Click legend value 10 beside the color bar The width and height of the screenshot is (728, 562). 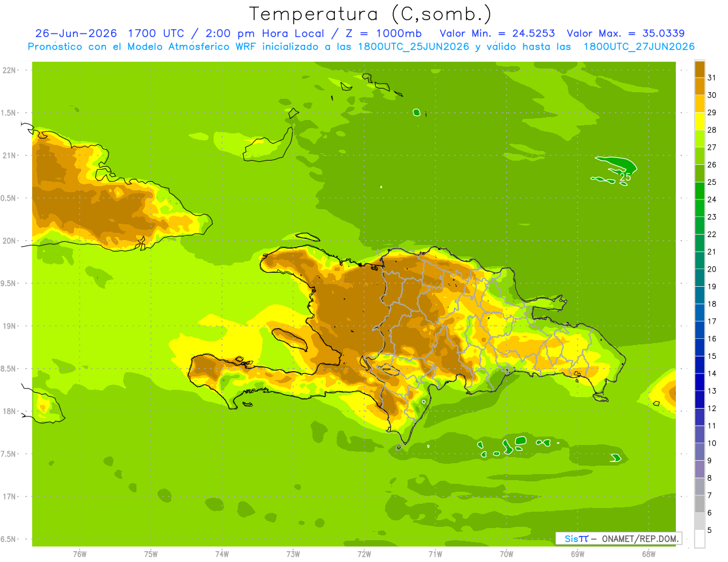[x=712, y=443]
